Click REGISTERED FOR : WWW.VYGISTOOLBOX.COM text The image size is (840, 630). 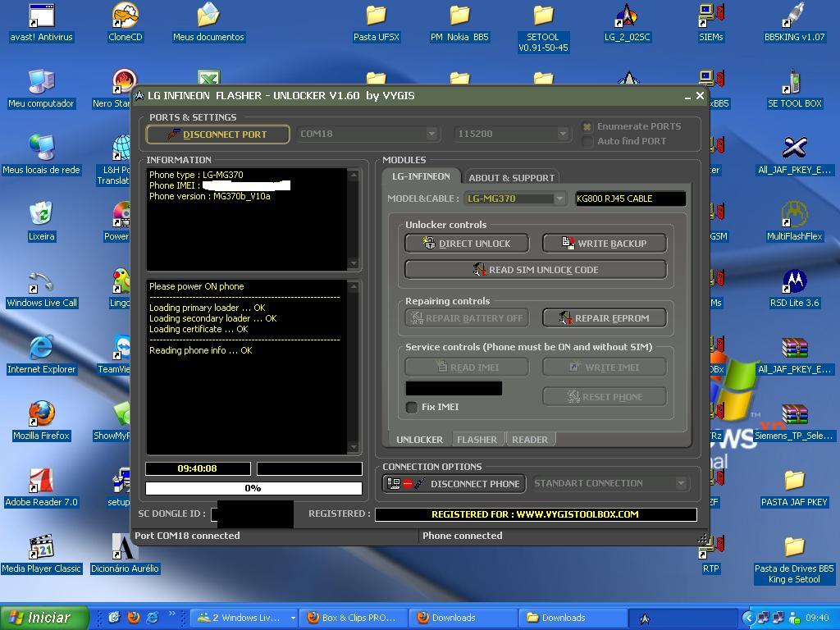click(535, 514)
